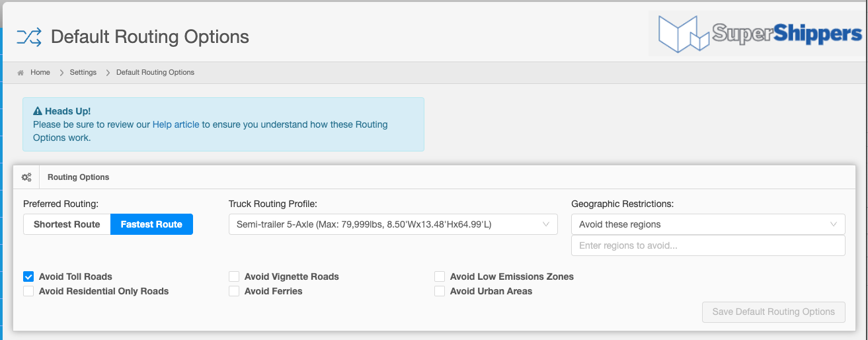Expand the Geographic Restrictions dropdown
Screen dimensions: 868x340
pyautogui.click(x=708, y=224)
